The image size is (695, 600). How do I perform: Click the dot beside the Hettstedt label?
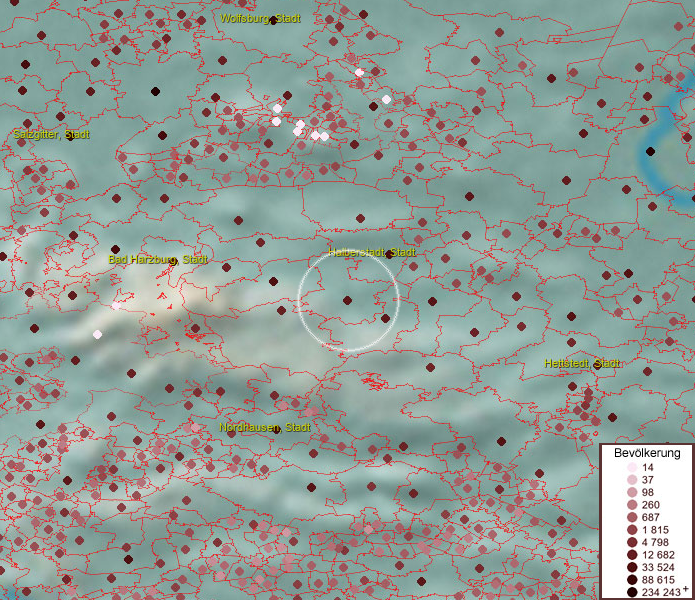597,365
